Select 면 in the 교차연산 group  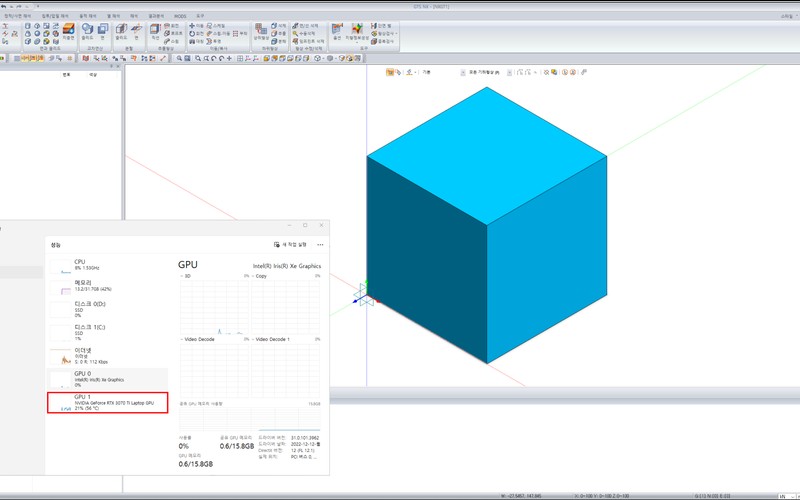(103, 32)
